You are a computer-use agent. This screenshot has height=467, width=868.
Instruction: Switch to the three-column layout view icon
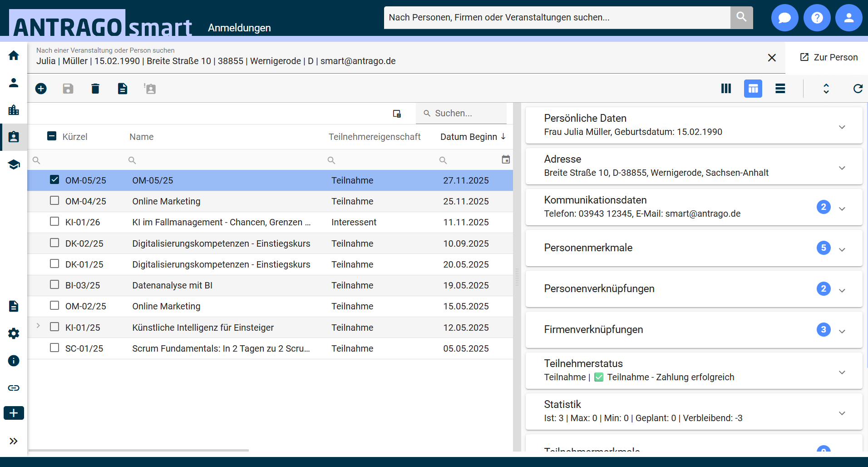[726, 89]
